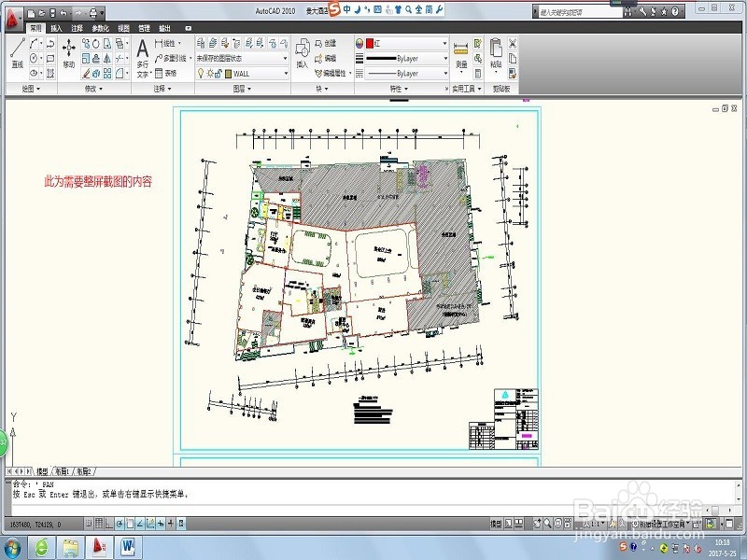Open Word from the Windows taskbar
This screenshot has width=747, height=560.
(127, 547)
